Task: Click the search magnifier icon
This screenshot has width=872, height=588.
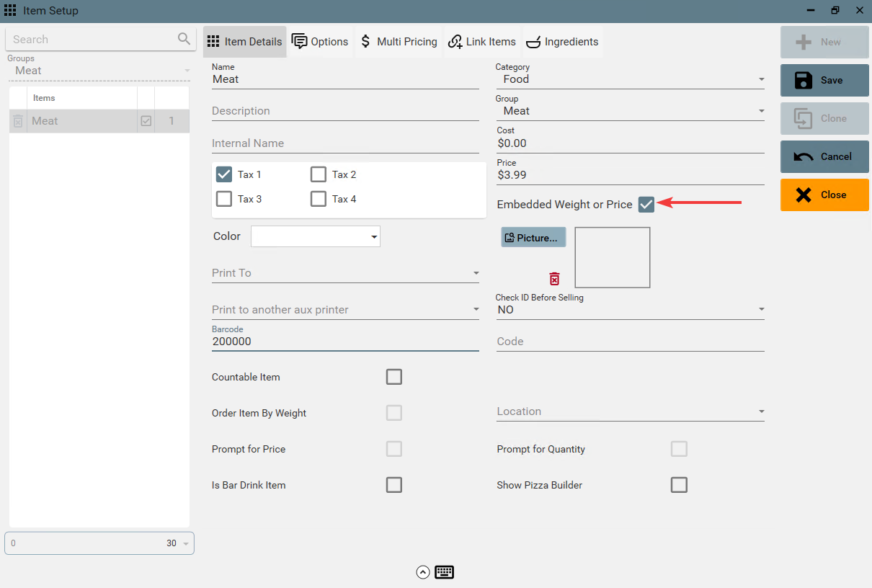Action: click(x=184, y=39)
